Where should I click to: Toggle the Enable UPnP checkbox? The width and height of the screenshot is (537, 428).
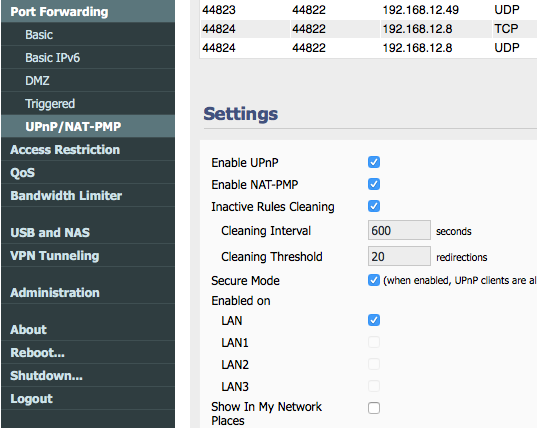[374, 162]
